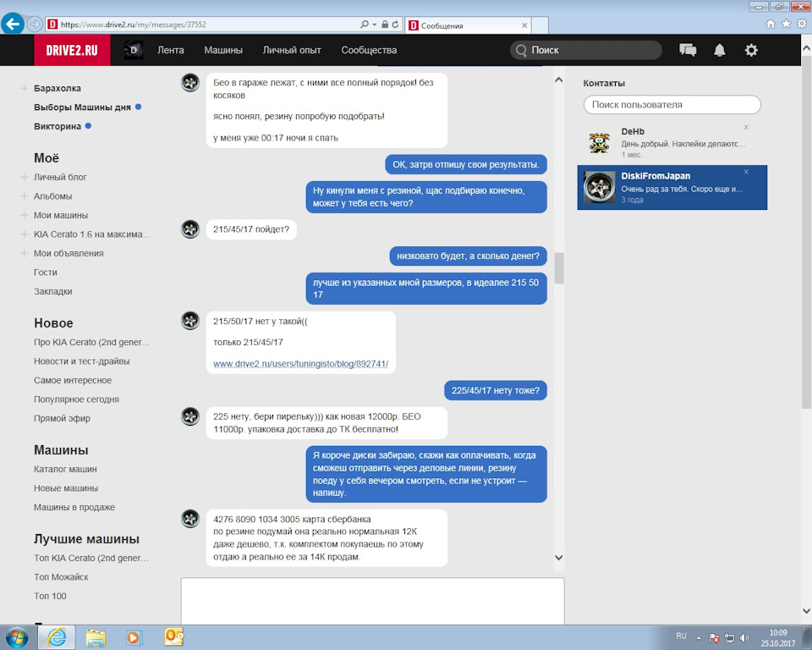Open the notifications bell icon

[719, 50]
